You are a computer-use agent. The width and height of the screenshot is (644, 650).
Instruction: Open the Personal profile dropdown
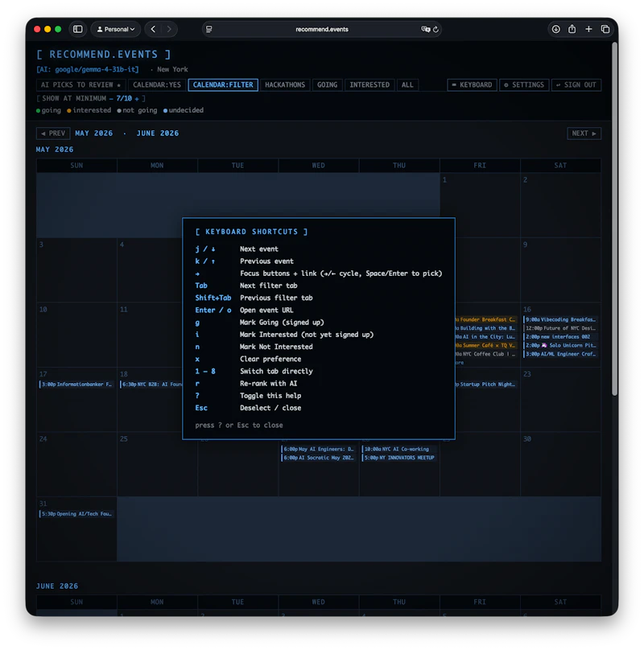coord(116,29)
